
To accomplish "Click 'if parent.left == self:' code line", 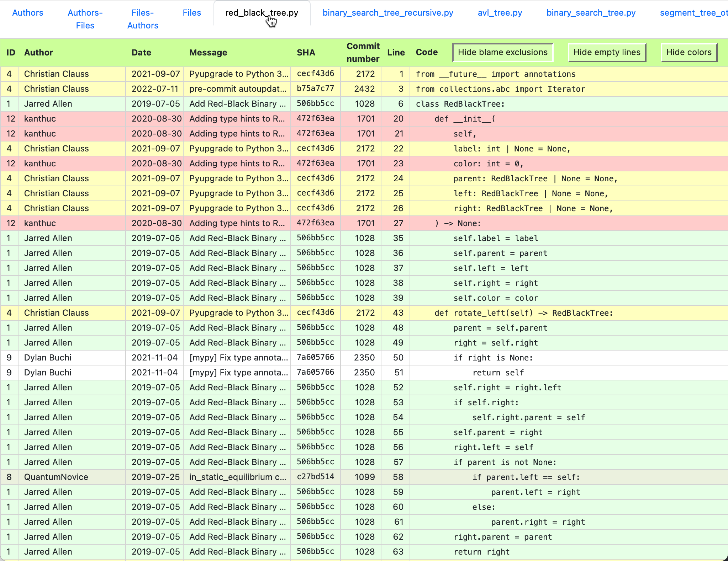I will pos(526,477).
